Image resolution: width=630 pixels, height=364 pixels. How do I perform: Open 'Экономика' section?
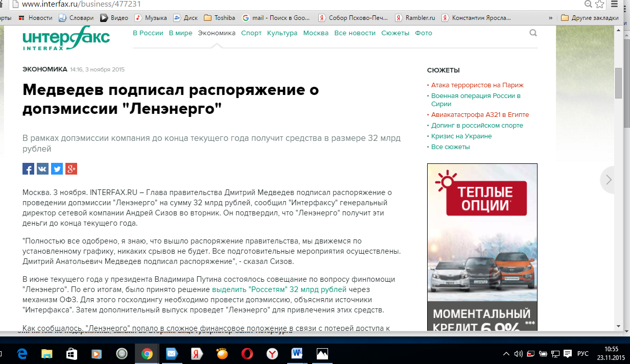click(x=217, y=33)
